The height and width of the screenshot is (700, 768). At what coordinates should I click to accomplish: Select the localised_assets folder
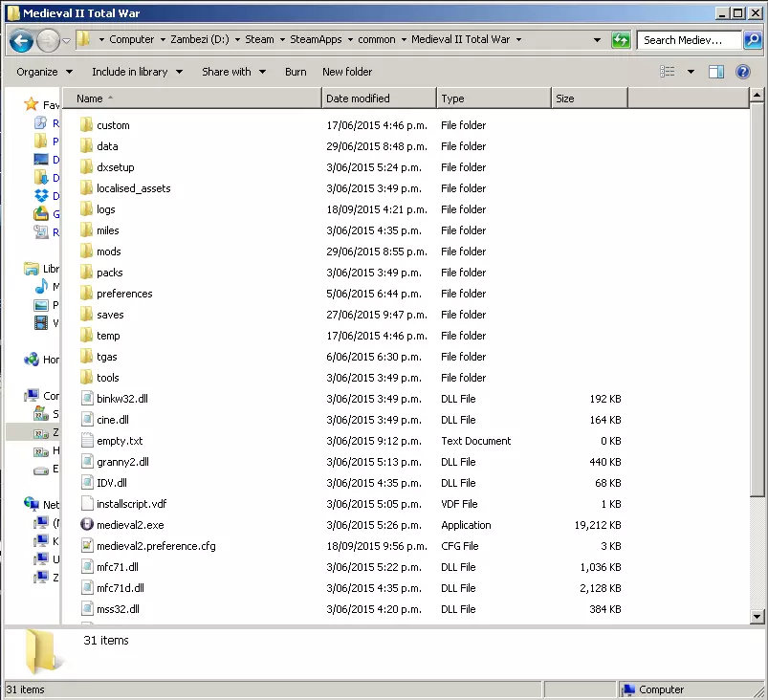(x=133, y=188)
